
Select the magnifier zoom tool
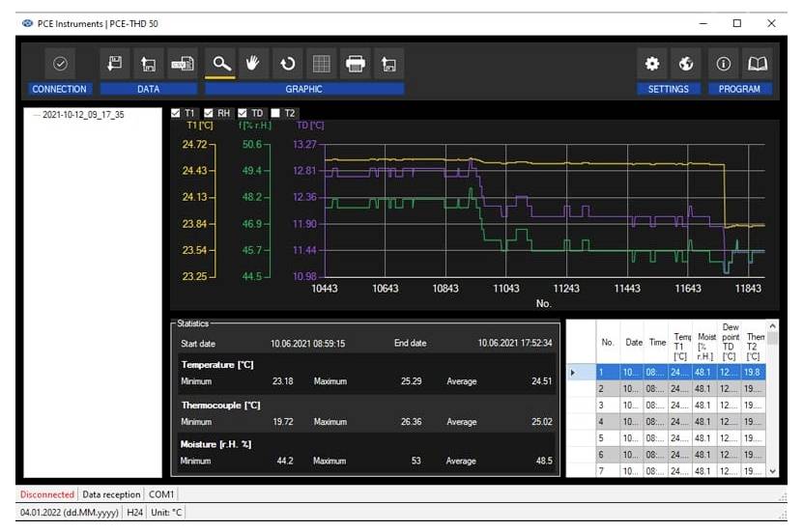point(220,64)
